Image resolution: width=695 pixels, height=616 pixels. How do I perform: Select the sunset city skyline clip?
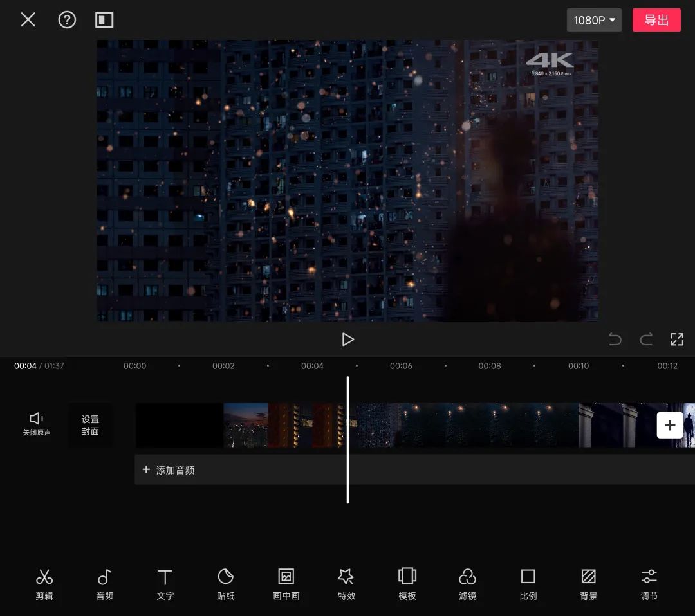[x=246, y=424]
